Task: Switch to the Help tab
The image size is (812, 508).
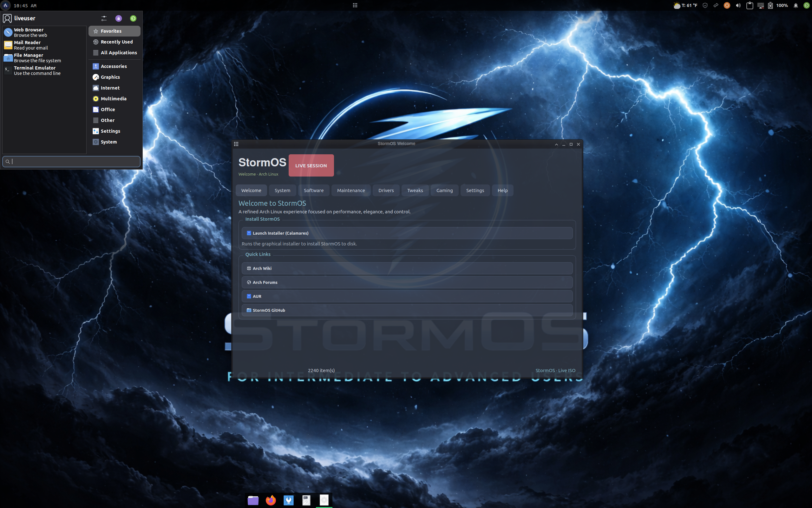Action: point(502,190)
